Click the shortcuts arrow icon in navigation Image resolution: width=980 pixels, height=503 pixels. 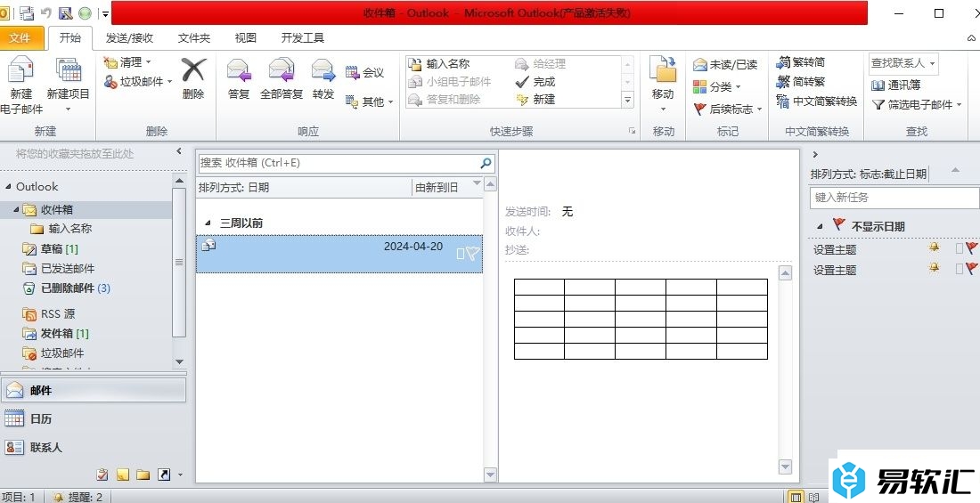pos(164,475)
